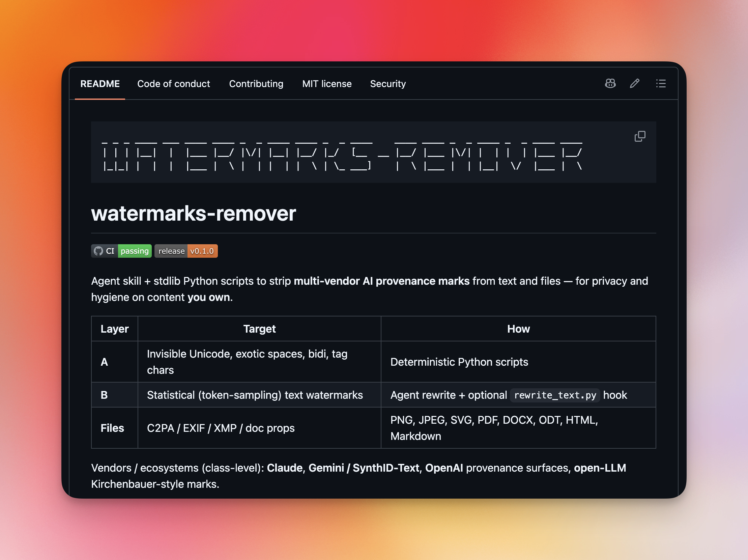748x560 pixels.
Task: Click 'PNG, JPEG, SVG, PDF, DOCX' cell
Action: click(x=518, y=428)
